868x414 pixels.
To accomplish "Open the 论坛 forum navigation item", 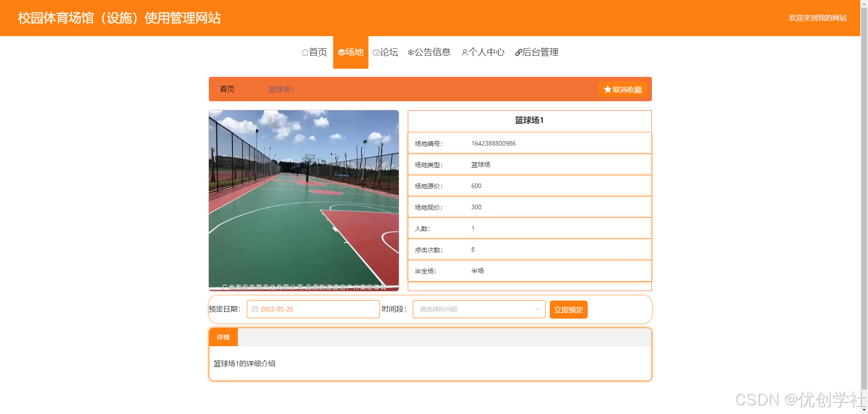I will tap(386, 52).
